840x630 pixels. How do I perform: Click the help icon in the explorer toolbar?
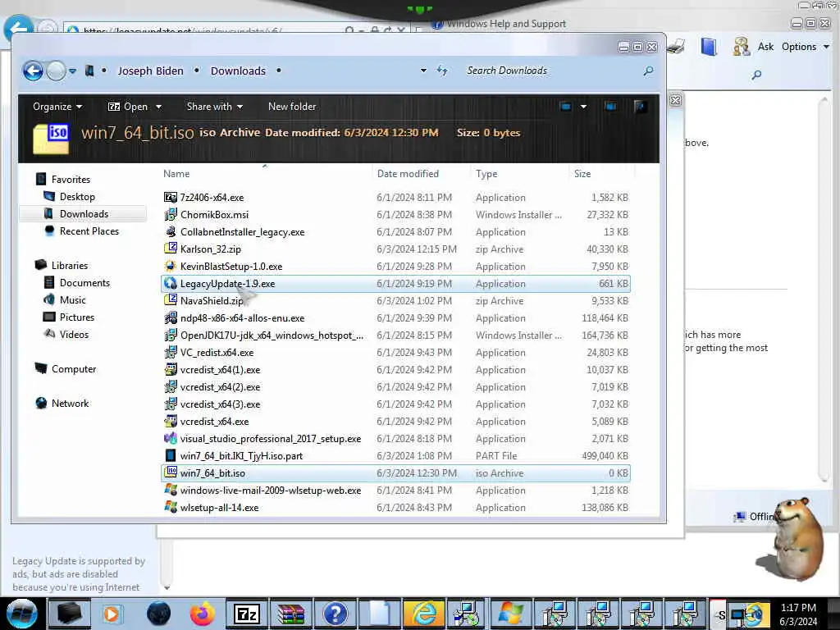tap(639, 106)
